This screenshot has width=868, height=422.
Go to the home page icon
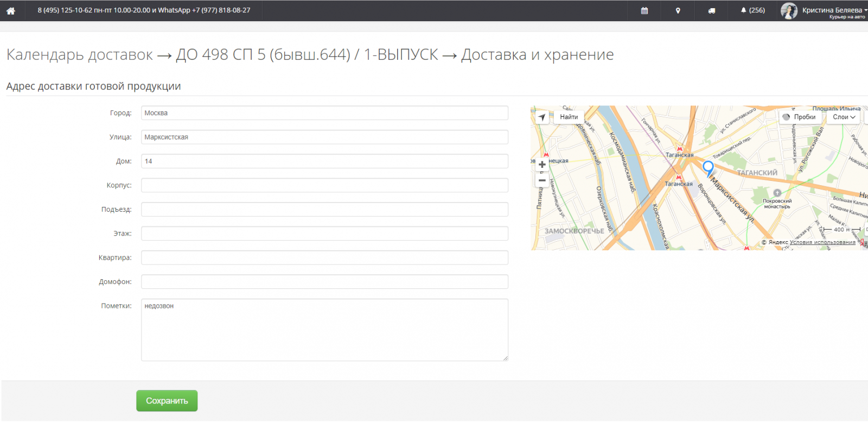point(10,10)
